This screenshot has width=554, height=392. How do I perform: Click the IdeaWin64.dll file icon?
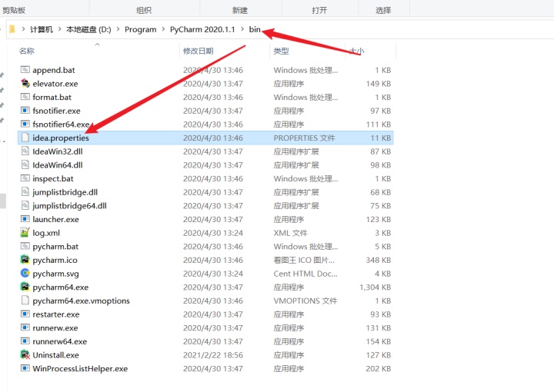tap(25, 164)
